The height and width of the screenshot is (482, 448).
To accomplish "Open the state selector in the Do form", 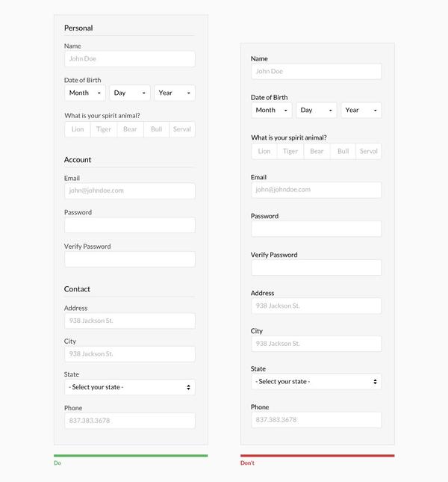I will pyautogui.click(x=130, y=387).
